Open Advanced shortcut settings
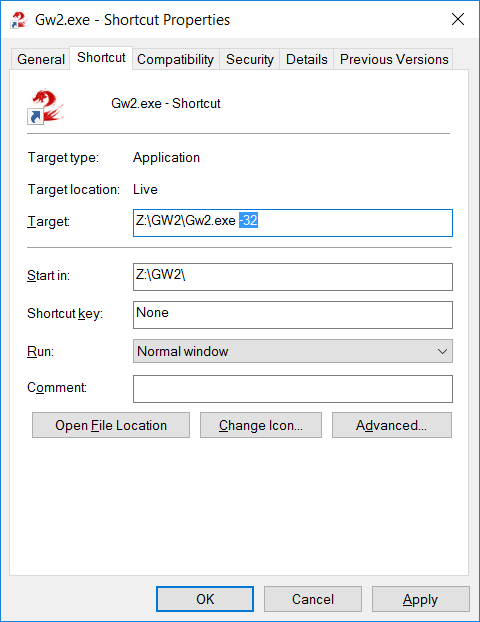The width and height of the screenshot is (480, 622). (392, 425)
